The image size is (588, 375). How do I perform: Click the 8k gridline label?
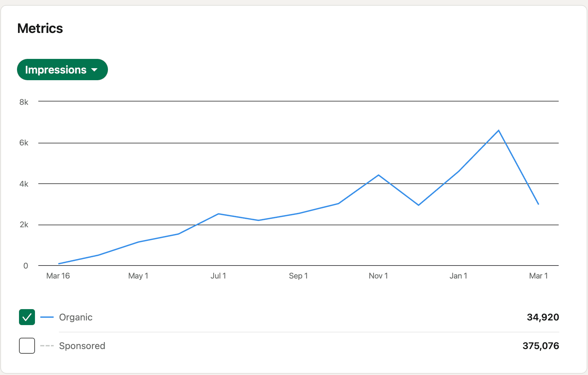[24, 102]
